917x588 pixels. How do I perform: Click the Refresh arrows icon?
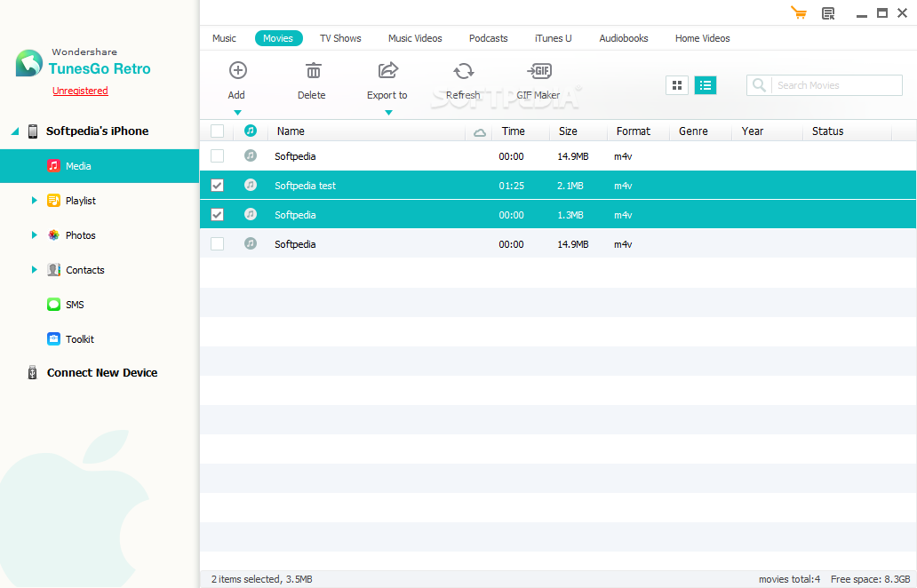click(463, 71)
